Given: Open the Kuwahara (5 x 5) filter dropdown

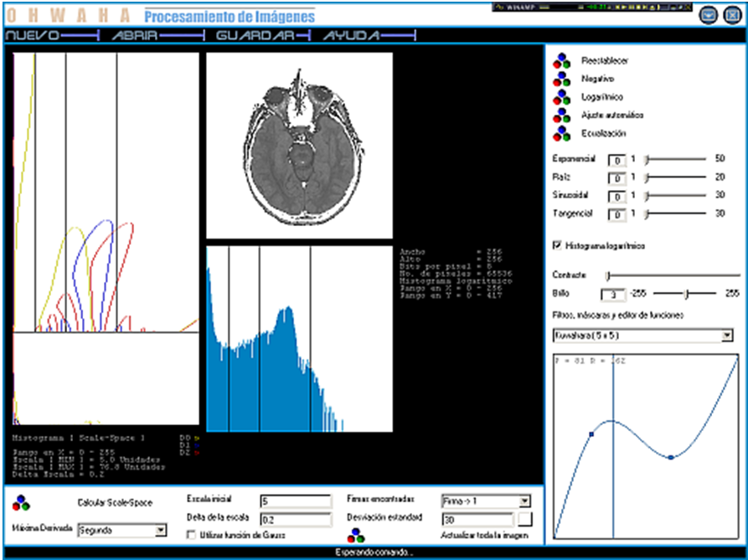Looking at the screenshot, I should (726, 336).
